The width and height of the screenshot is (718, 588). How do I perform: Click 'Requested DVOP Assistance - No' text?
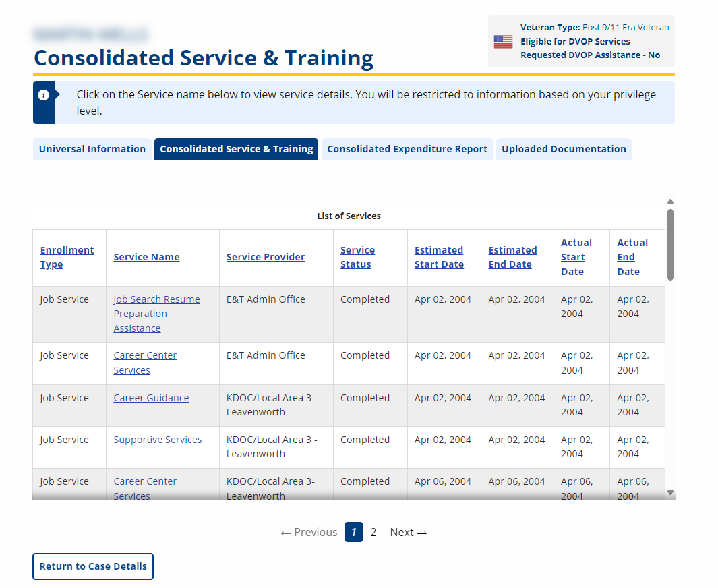pos(591,55)
